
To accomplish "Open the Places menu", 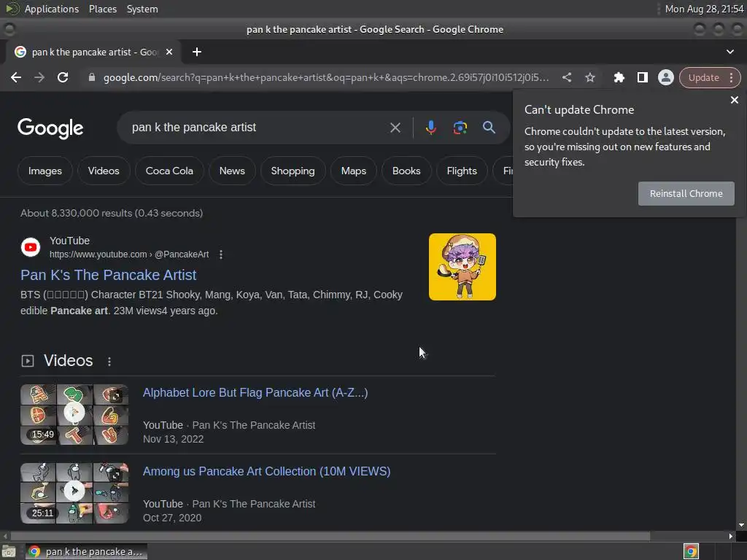I will (x=102, y=9).
